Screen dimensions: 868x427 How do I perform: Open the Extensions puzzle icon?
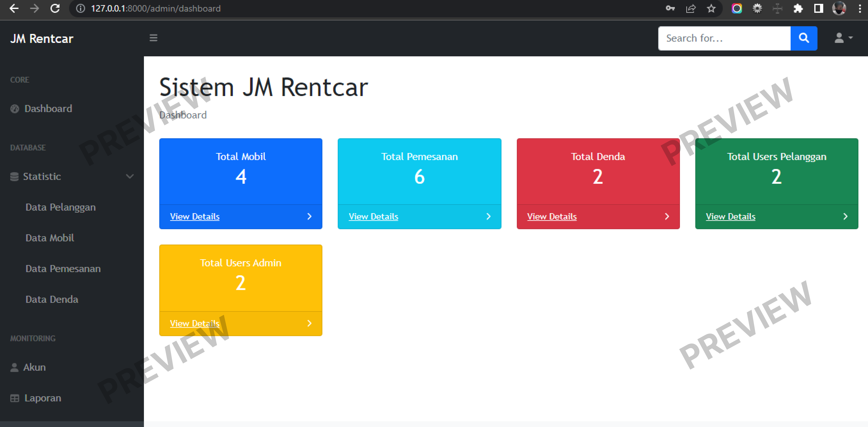tap(798, 8)
